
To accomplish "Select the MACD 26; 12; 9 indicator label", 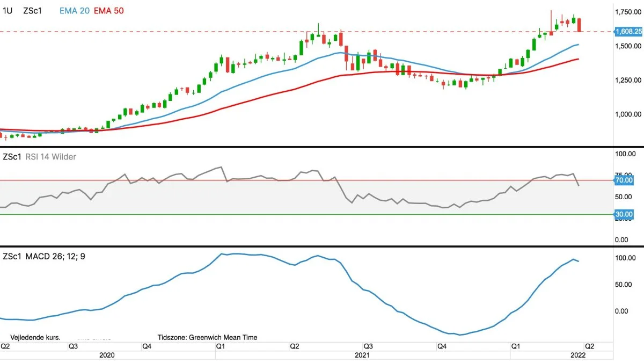I will tap(55, 257).
